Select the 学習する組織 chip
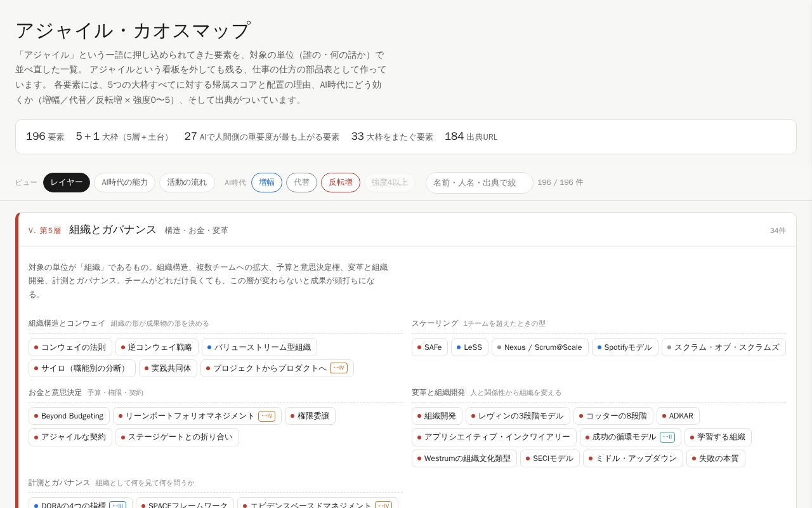This screenshot has height=508, width=812. 718,437
